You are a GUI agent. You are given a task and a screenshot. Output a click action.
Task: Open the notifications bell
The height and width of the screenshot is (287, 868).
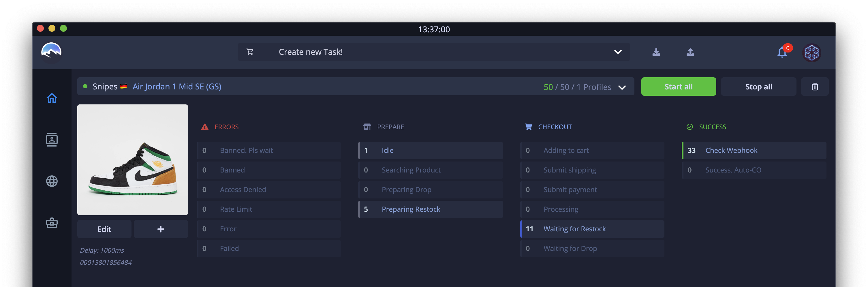coord(782,52)
